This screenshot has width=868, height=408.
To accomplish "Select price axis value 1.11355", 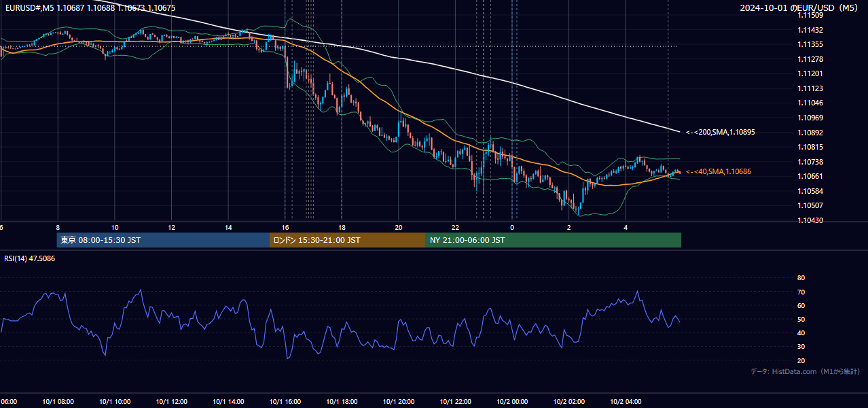I will point(810,44).
